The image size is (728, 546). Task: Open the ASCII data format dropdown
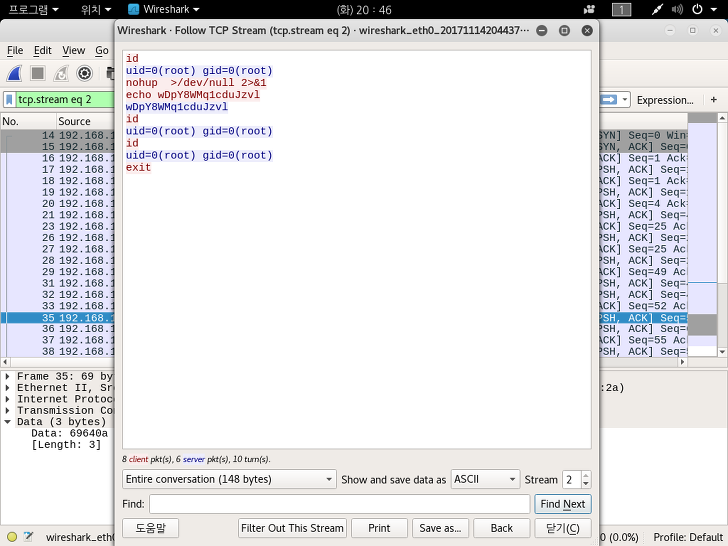485,479
